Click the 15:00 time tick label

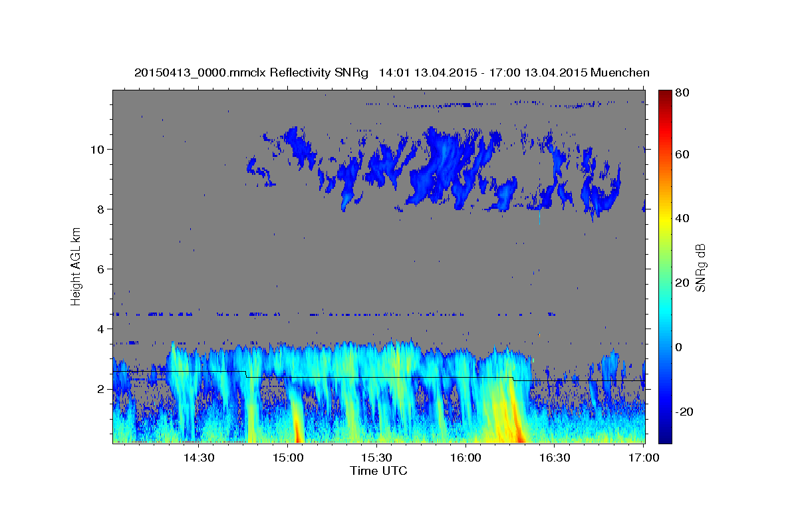(x=287, y=458)
